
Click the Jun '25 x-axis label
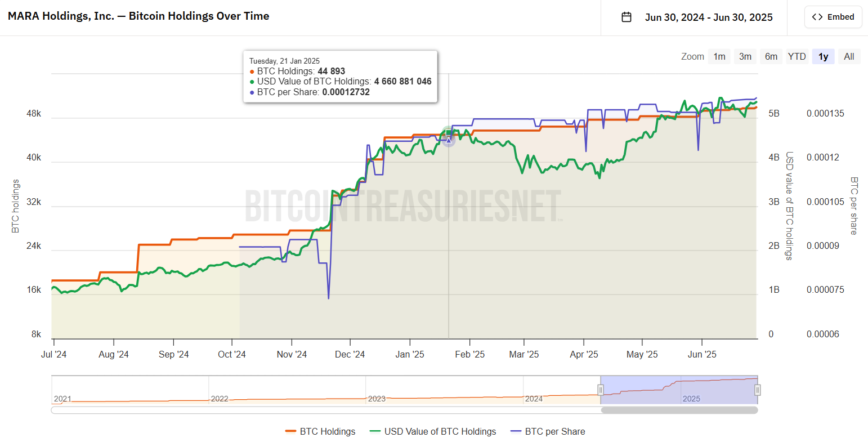tap(702, 354)
